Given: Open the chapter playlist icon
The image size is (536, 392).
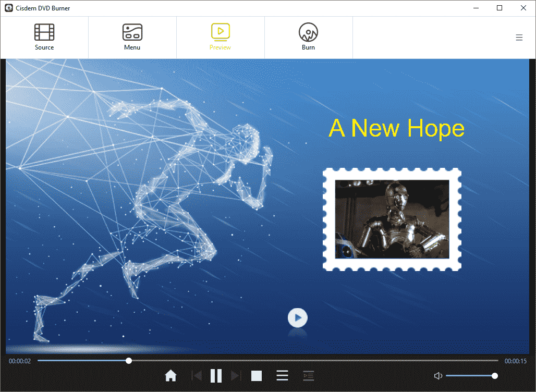Looking at the screenshot, I should point(308,375).
